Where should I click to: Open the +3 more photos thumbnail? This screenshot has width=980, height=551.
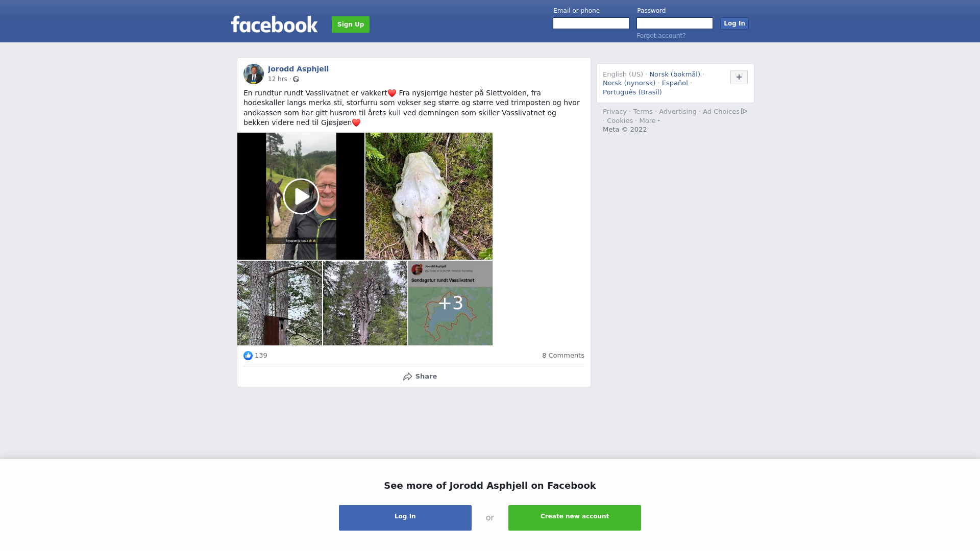[450, 303]
